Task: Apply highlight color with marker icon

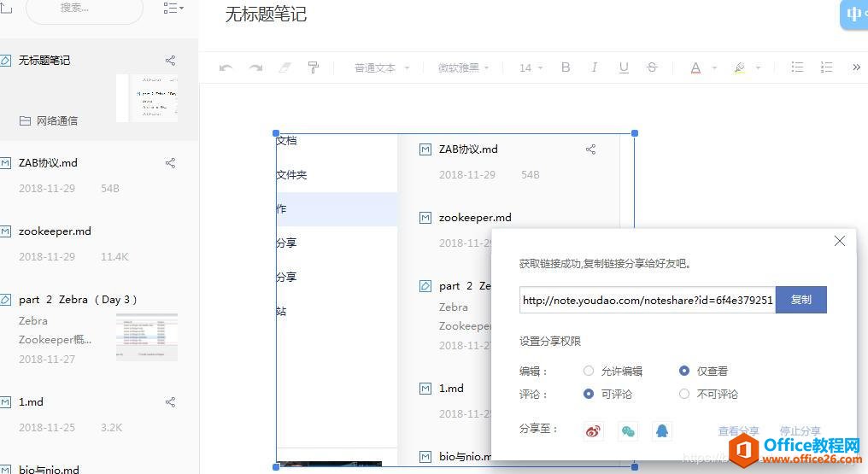Action: click(739, 68)
